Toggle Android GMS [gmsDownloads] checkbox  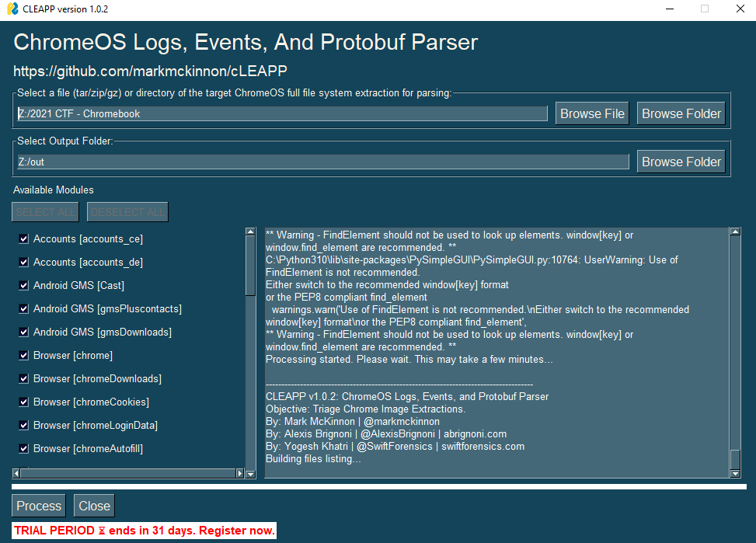[x=23, y=332]
